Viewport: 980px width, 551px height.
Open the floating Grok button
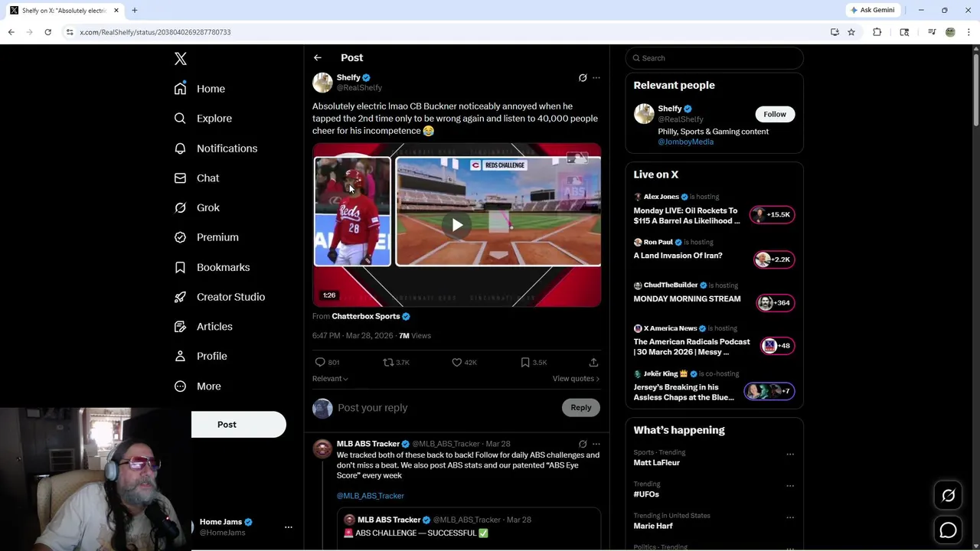948,496
